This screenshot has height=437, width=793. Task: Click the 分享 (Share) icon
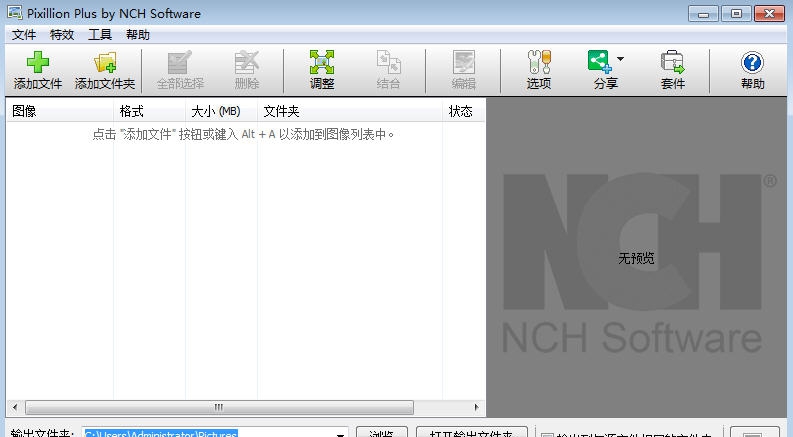pyautogui.click(x=600, y=62)
